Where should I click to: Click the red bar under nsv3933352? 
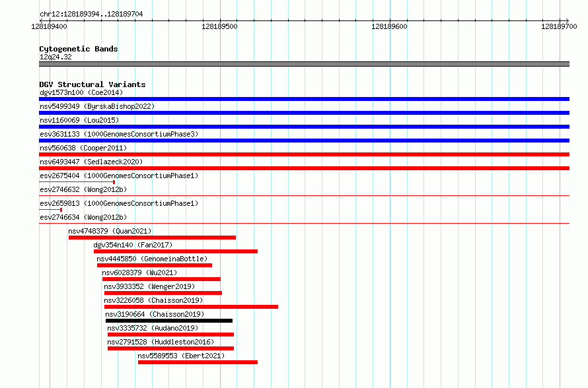(x=163, y=293)
